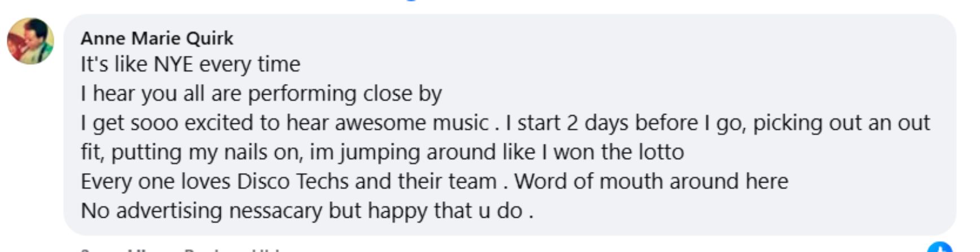The height and width of the screenshot is (252, 980).
Task: Click the words "awesome music" in the comment
Action: coord(411,123)
